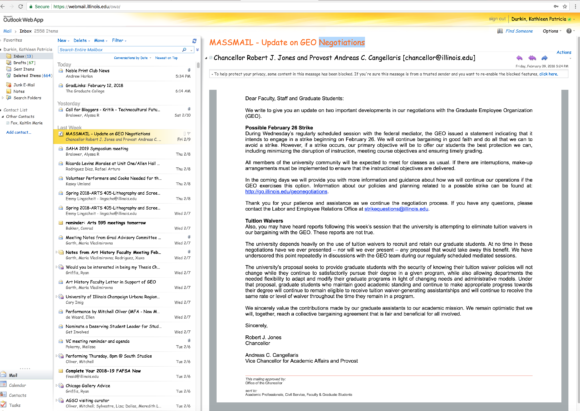Click the Notes folder icon
The image size is (580, 411).
(x=9, y=91)
